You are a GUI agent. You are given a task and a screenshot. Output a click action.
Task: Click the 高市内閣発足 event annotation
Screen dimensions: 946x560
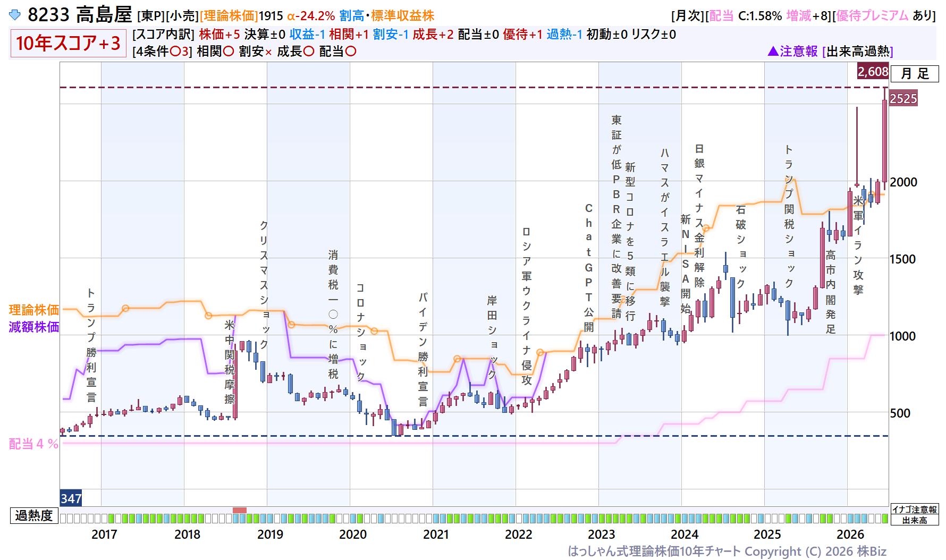click(x=831, y=292)
